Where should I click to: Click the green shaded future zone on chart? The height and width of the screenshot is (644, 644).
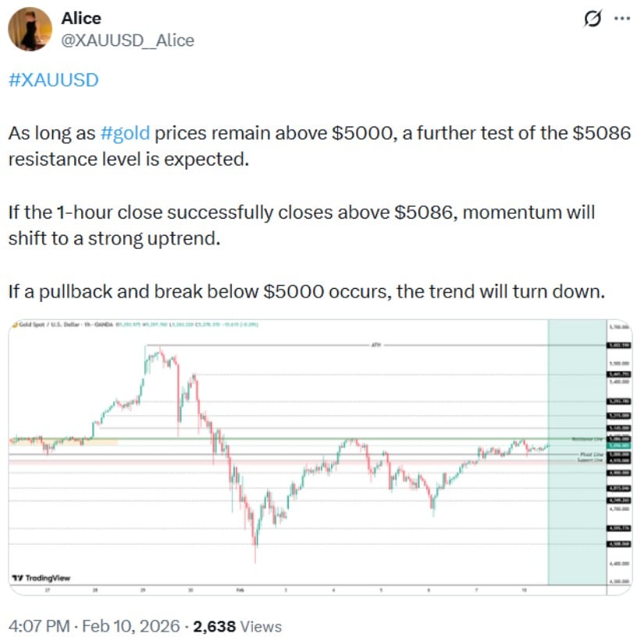[x=576, y=515]
